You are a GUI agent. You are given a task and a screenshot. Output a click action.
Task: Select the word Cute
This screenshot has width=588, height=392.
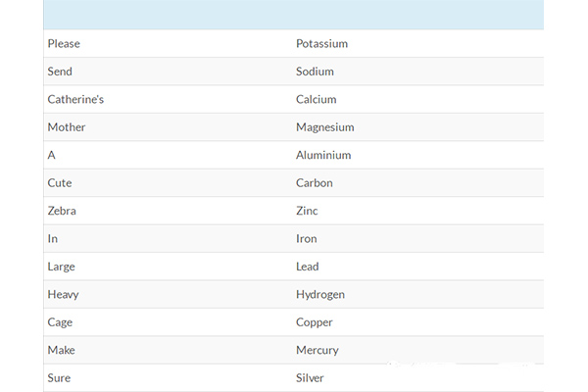pos(59,183)
